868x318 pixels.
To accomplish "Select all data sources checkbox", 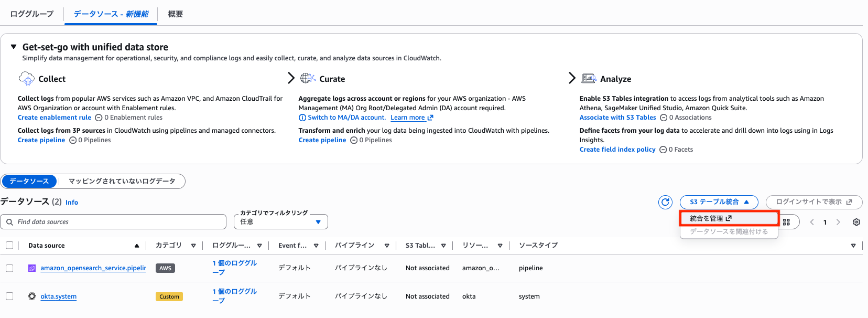I will click(9, 245).
